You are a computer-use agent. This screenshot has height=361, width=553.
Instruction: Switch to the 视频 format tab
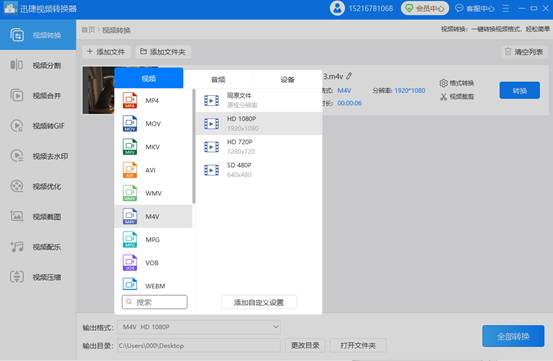click(x=149, y=78)
